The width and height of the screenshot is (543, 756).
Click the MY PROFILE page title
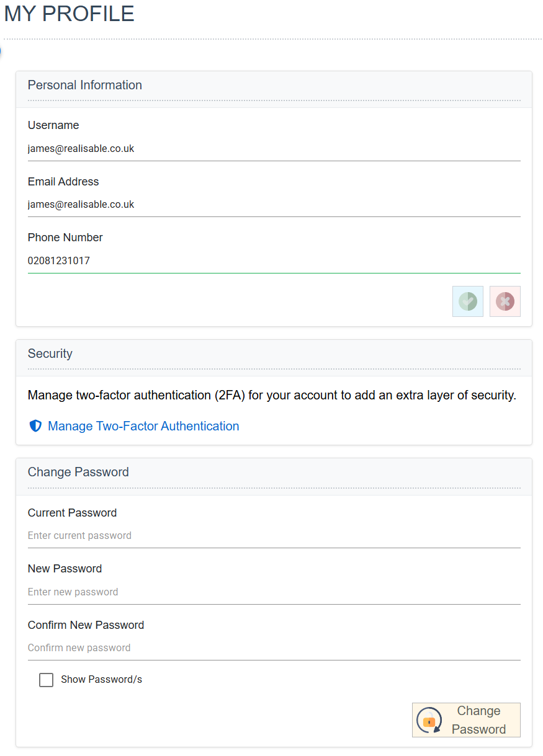click(x=69, y=14)
